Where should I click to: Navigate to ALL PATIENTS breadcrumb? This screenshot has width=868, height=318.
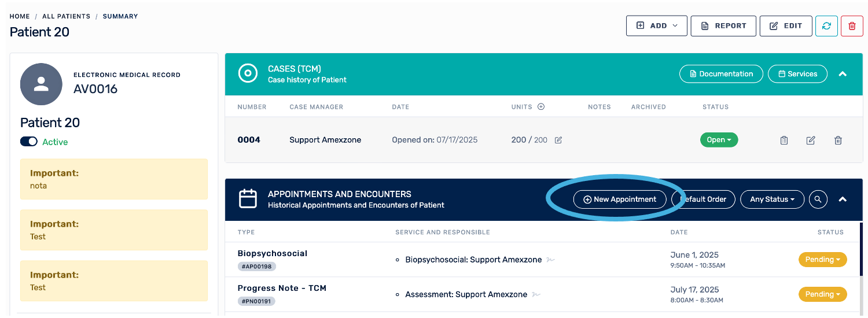pos(66,16)
